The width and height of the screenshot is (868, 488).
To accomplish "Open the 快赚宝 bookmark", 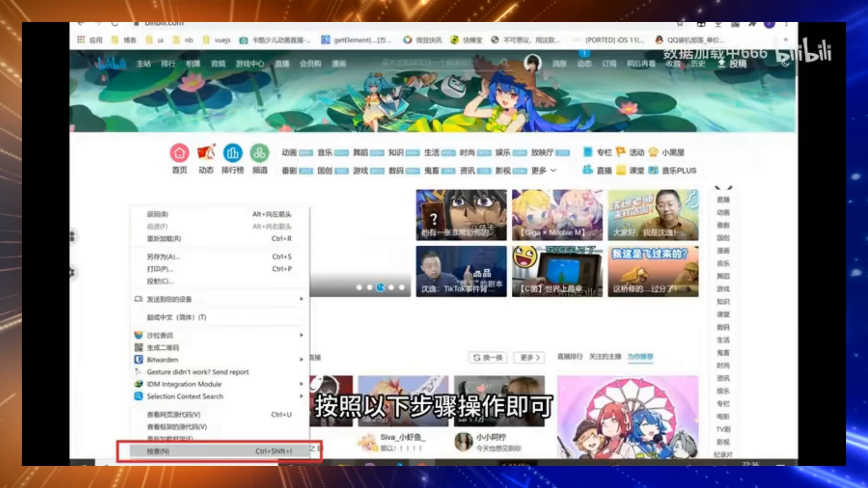I will (467, 40).
